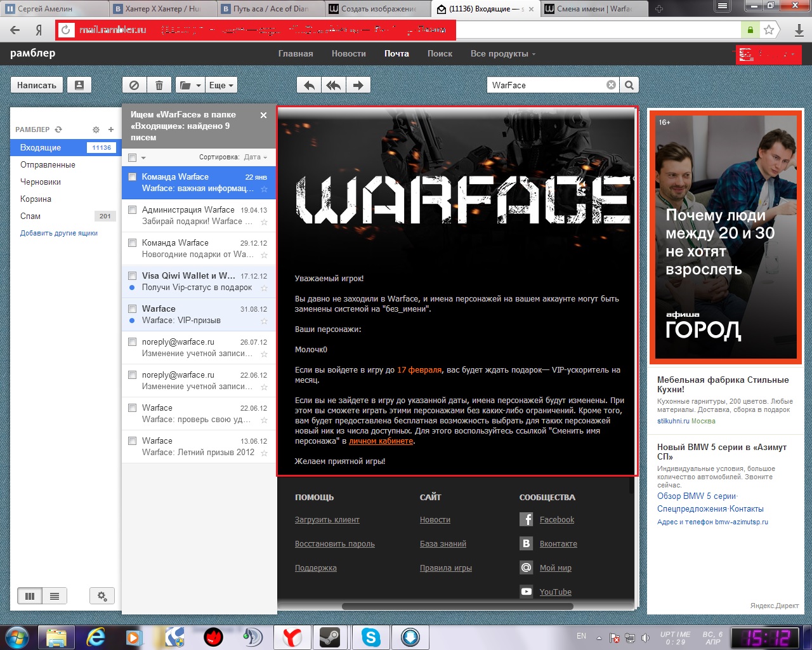Click личном кабинете link in email

tap(381, 441)
